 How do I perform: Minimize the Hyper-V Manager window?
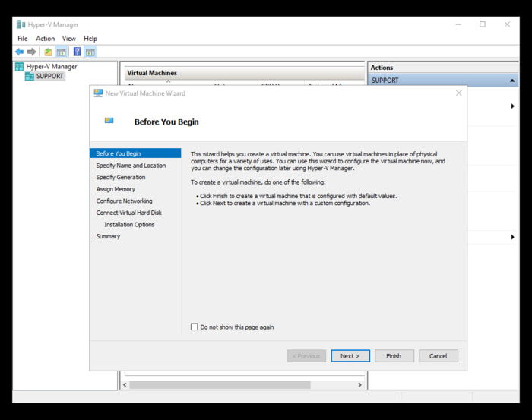click(x=458, y=24)
